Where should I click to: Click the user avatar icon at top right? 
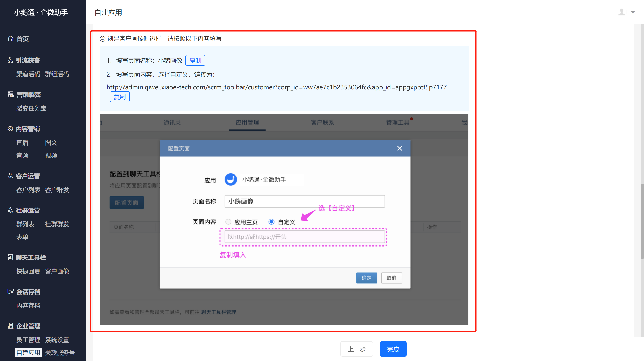[x=621, y=12]
